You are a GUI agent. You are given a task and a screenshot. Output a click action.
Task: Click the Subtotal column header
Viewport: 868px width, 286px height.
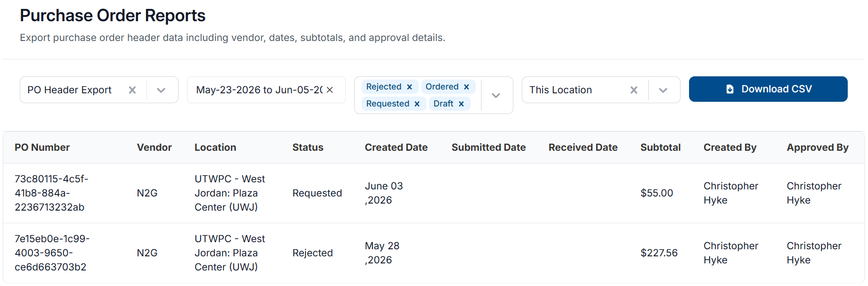tap(660, 147)
